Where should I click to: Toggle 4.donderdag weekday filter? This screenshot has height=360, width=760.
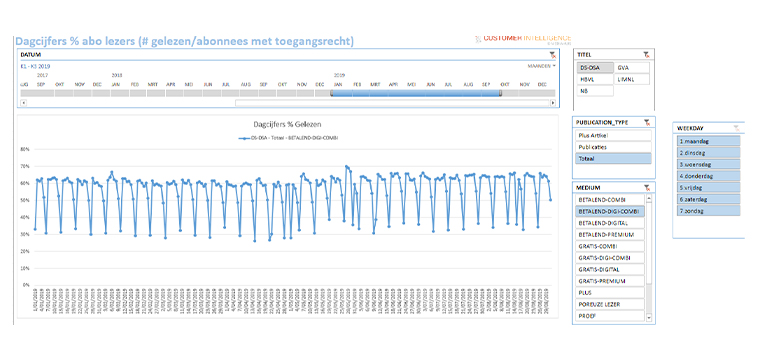coord(708,176)
